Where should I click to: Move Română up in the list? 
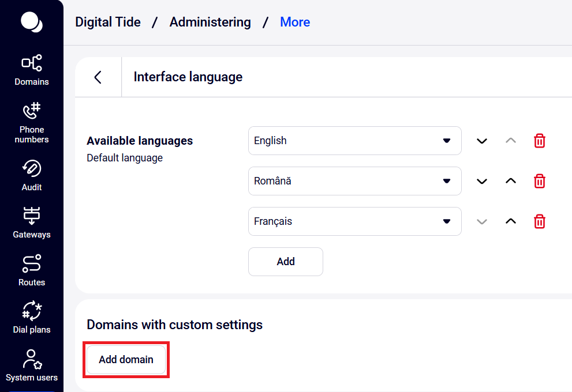[511, 180]
